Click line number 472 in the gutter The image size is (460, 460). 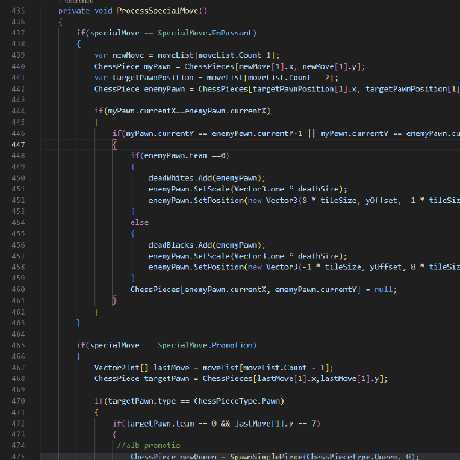18,424
